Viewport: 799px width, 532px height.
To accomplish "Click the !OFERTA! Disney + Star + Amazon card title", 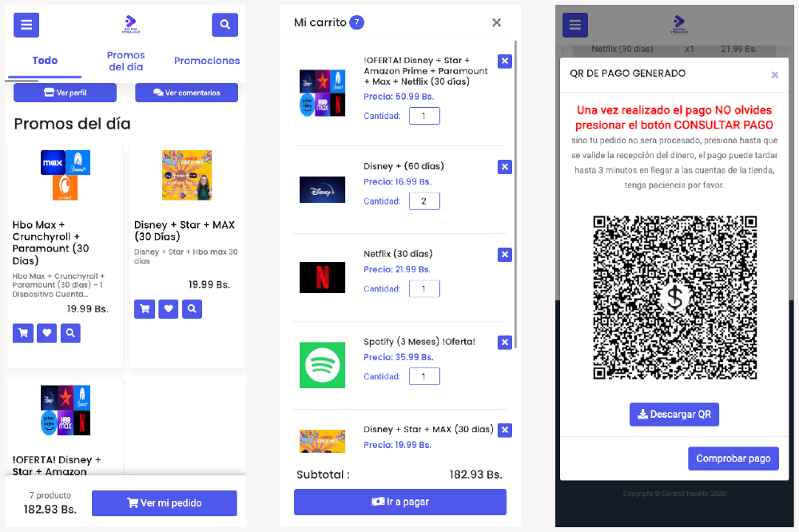I will tap(57, 465).
